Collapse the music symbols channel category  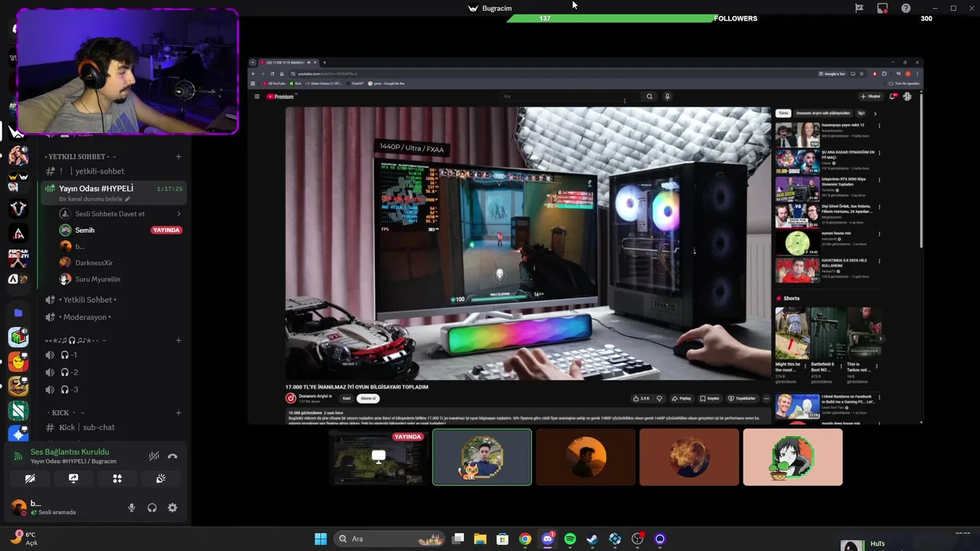[75, 341]
